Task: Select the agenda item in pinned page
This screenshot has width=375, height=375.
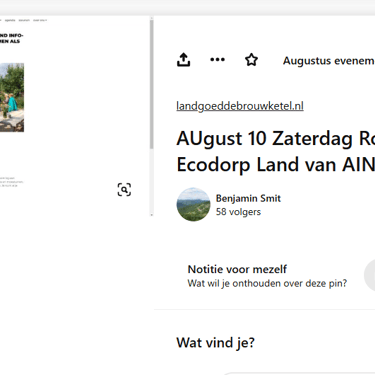Action: coord(10,20)
